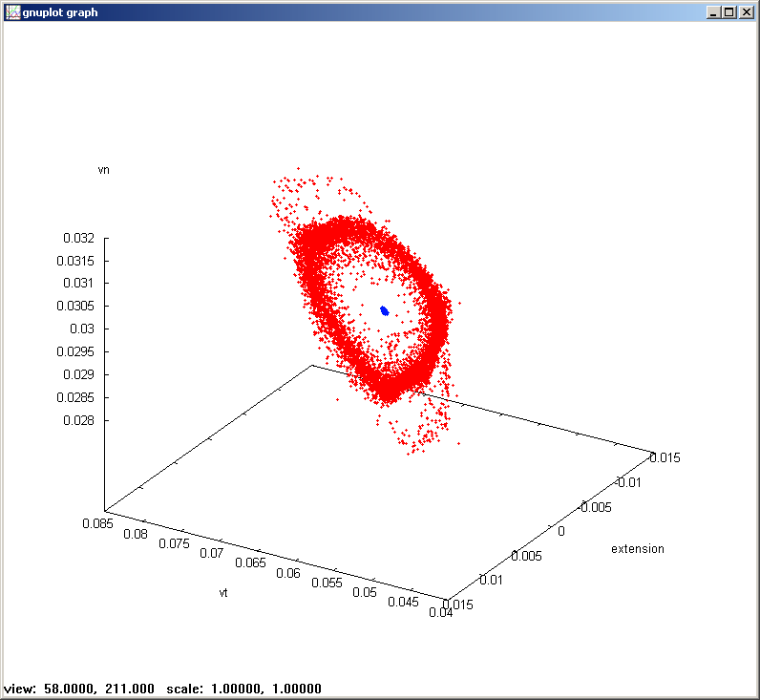Click the vn tick label 0.03
This screenshot has width=760, height=700.
click(82, 329)
